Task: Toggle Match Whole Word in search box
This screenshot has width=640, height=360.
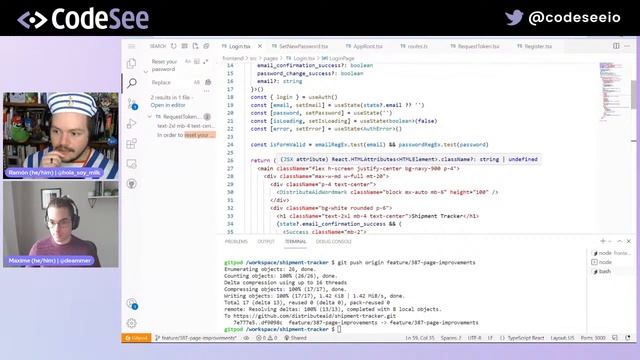Action: pos(197,61)
